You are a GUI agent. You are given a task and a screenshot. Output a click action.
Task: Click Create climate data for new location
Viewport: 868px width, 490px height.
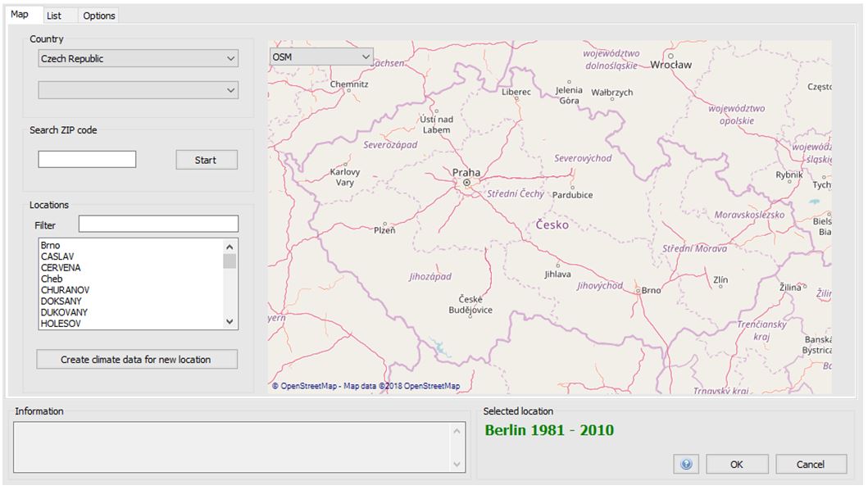(x=137, y=359)
